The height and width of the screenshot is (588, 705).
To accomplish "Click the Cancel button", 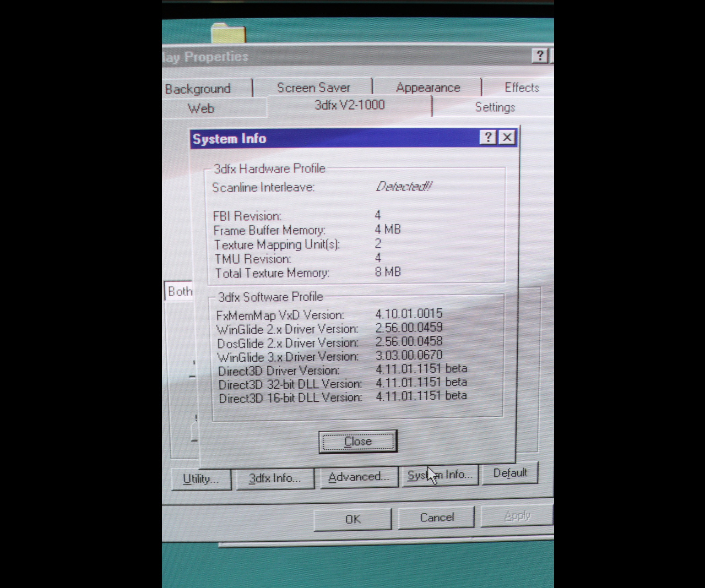I will pyautogui.click(x=437, y=518).
